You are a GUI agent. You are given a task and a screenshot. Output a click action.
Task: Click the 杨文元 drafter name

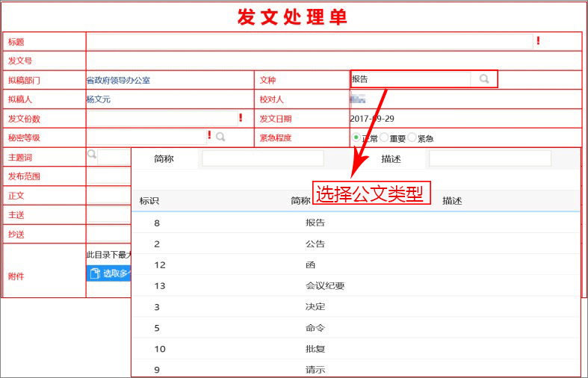(x=99, y=99)
